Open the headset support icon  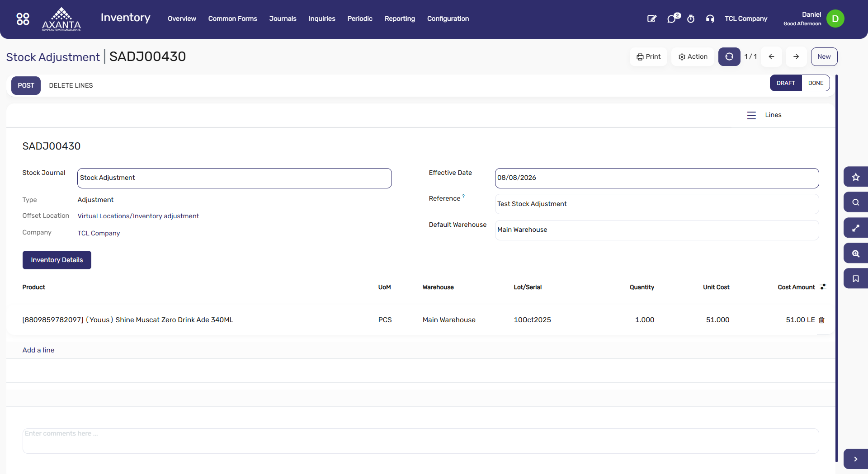[x=710, y=19]
